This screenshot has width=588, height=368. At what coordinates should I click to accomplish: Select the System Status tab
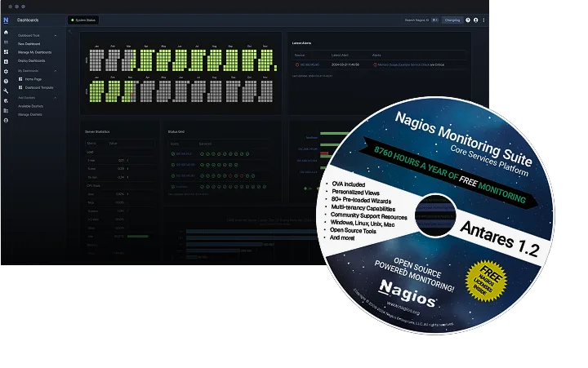click(82, 20)
